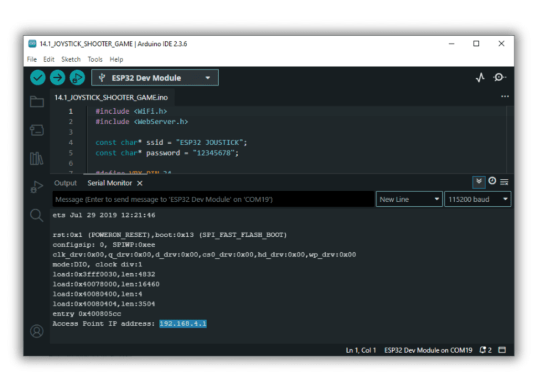Click the 'load:0x40078000,len:16460' serial line

(x=106, y=284)
